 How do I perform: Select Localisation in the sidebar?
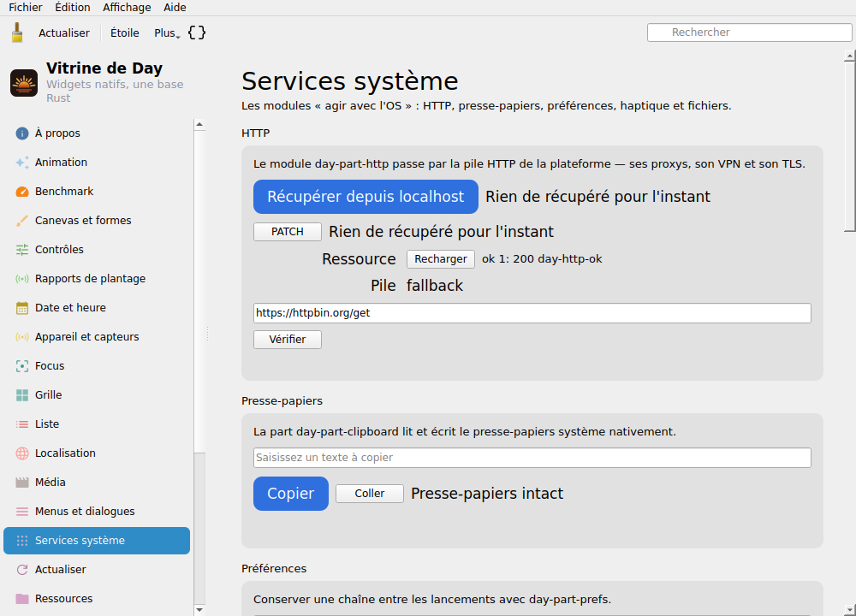point(97,453)
